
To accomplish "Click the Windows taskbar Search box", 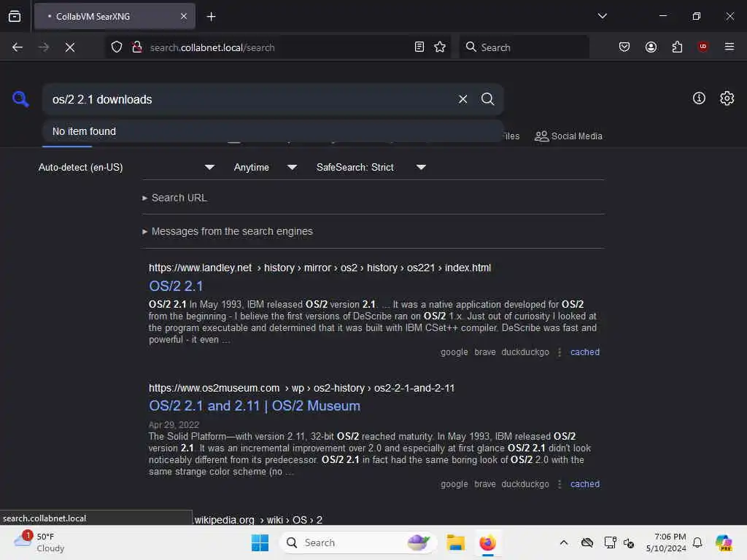I will coord(359,542).
